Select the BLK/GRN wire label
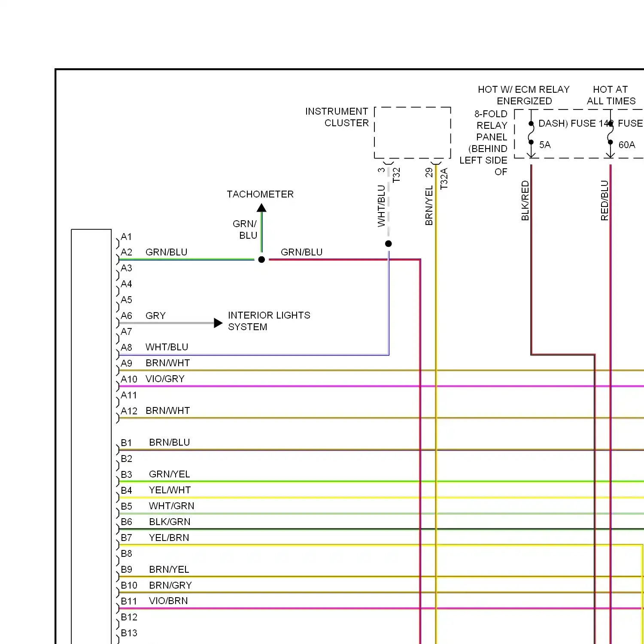644x644 pixels. (170, 522)
